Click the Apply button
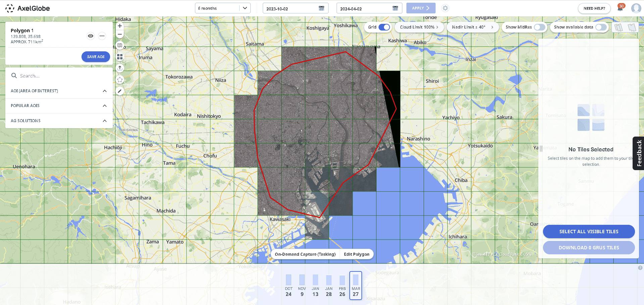 tap(421, 8)
